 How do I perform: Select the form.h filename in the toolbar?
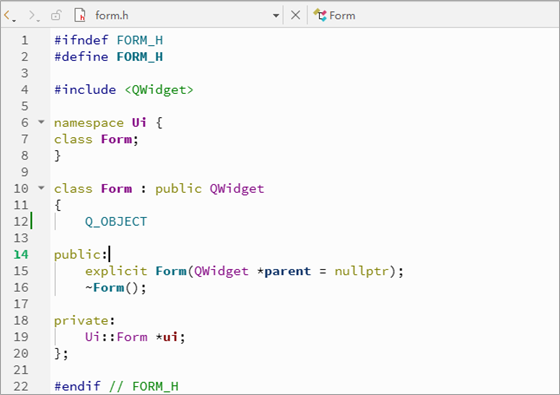112,16
